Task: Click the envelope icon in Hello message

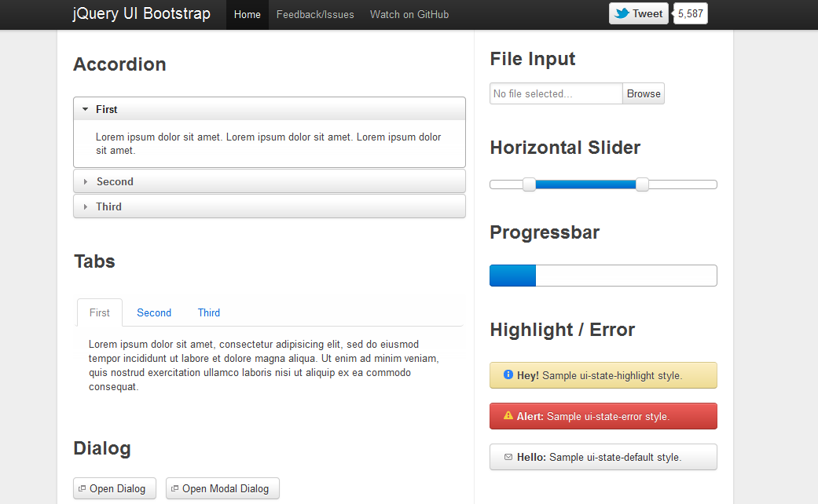Action: coord(508,457)
